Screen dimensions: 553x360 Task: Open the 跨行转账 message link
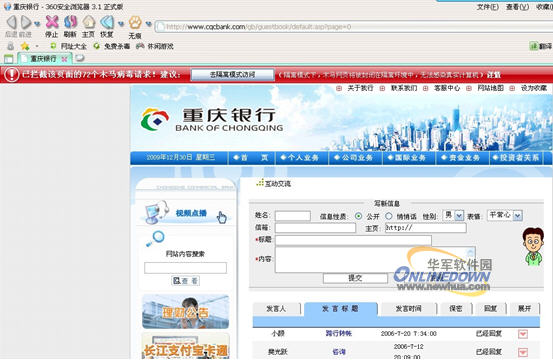[339, 333]
